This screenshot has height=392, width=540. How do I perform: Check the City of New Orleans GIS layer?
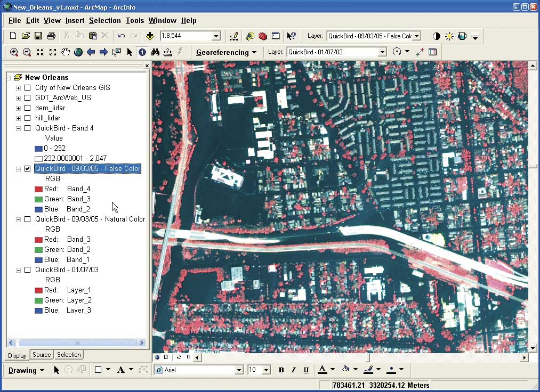click(27, 88)
